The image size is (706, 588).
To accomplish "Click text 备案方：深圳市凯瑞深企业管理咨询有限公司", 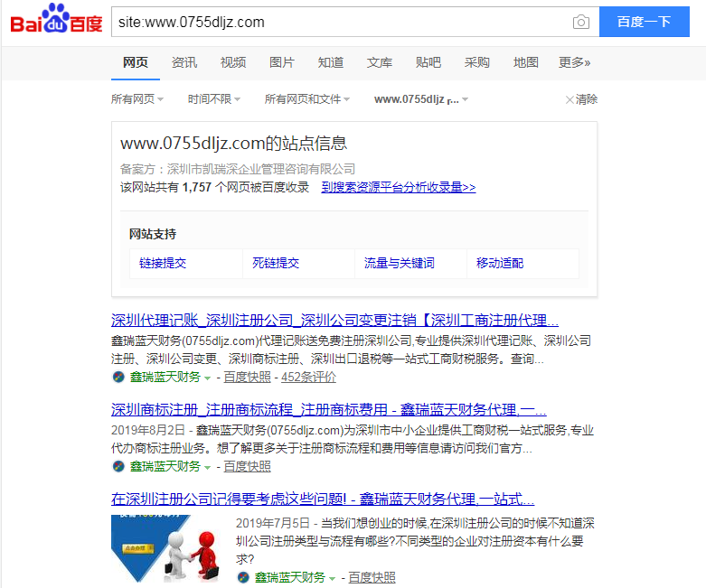I will [238, 169].
